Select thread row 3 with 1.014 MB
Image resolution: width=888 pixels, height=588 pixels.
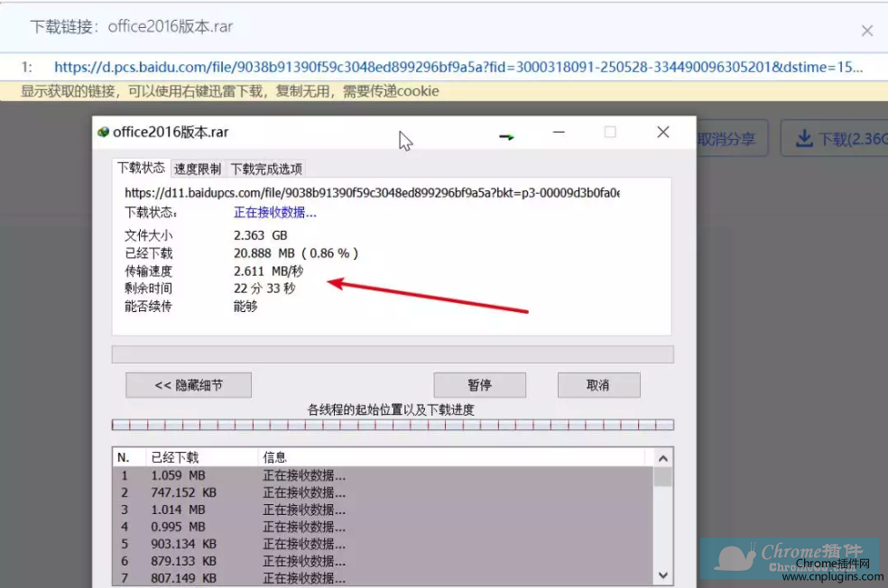pos(383,510)
